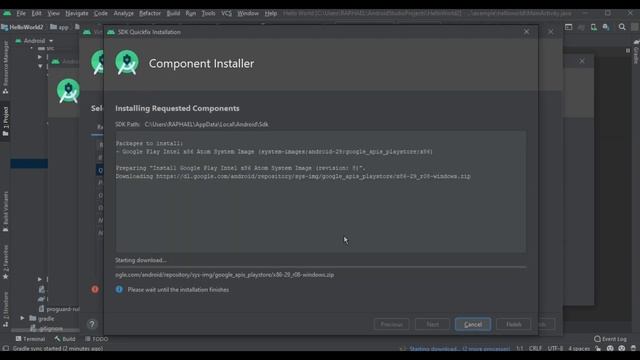
Task: Open SDK Manager from the toolbar
Action: tap(606, 27)
